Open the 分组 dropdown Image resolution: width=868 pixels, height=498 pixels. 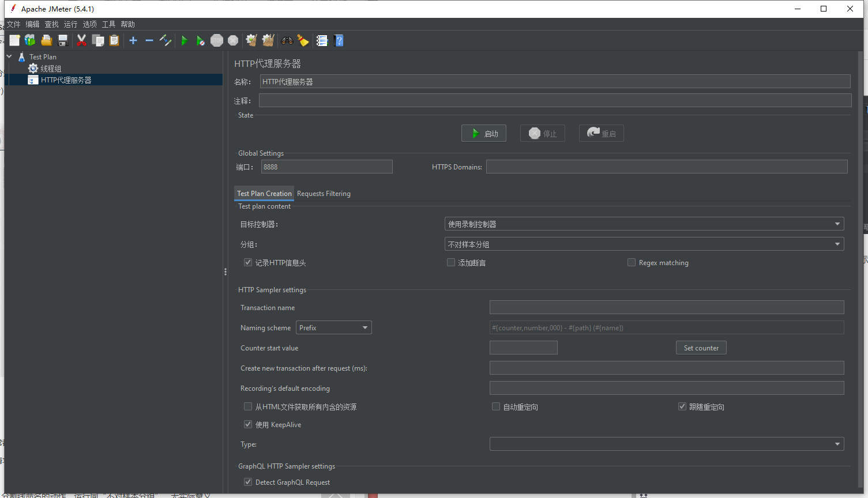click(644, 244)
